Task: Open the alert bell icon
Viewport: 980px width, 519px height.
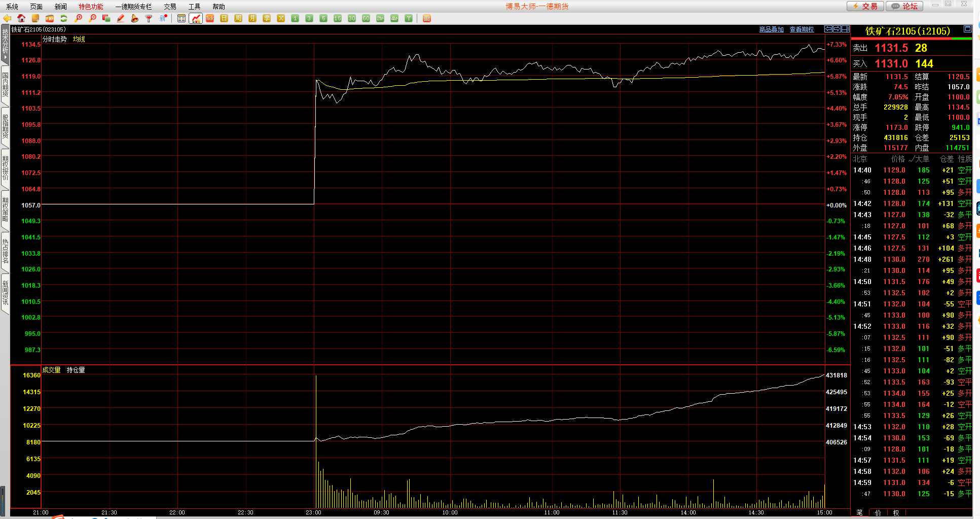Action: point(135,18)
